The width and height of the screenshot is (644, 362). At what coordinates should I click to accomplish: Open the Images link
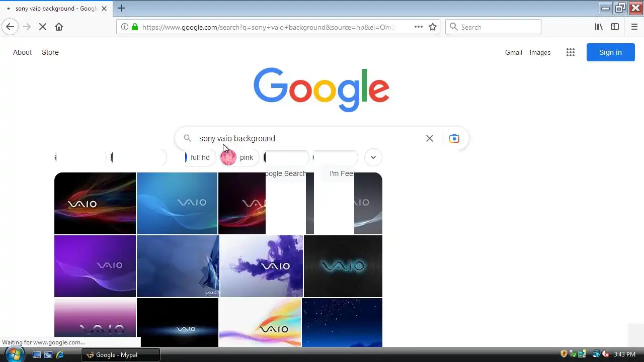pos(540,52)
